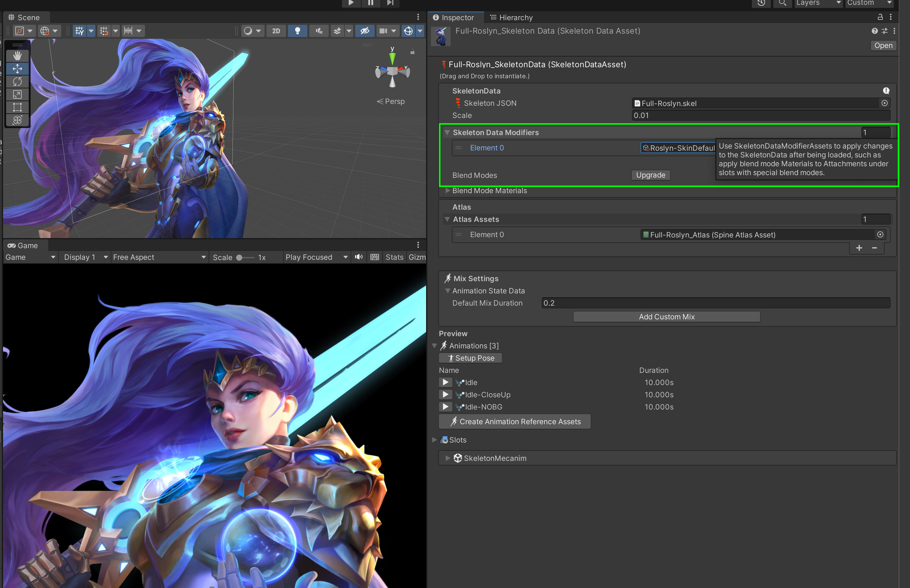Select the Move tool
Image resolution: width=910 pixels, height=588 pixels.
(17, 69)
